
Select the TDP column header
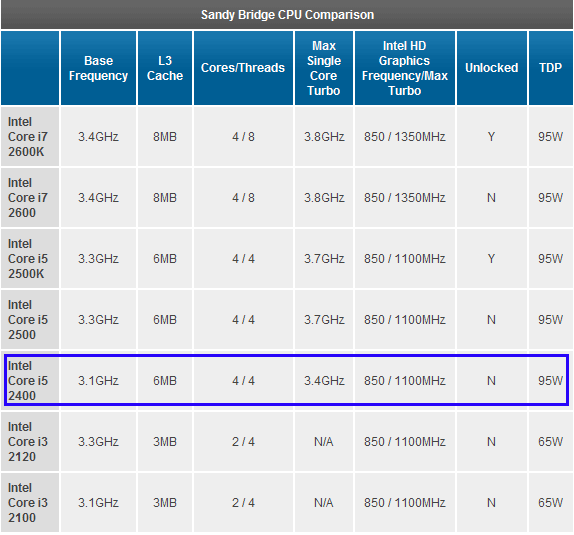(550, 68)
